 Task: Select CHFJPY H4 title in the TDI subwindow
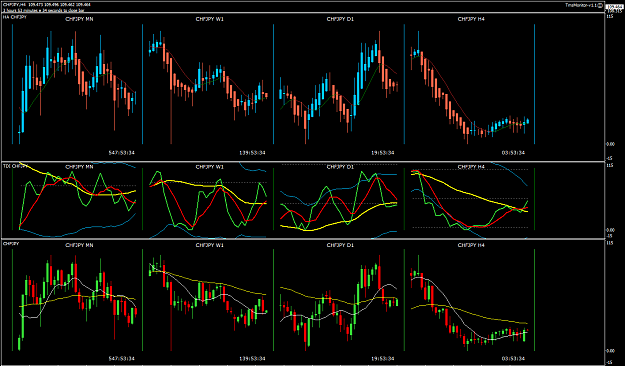click(x=471, y=167)
